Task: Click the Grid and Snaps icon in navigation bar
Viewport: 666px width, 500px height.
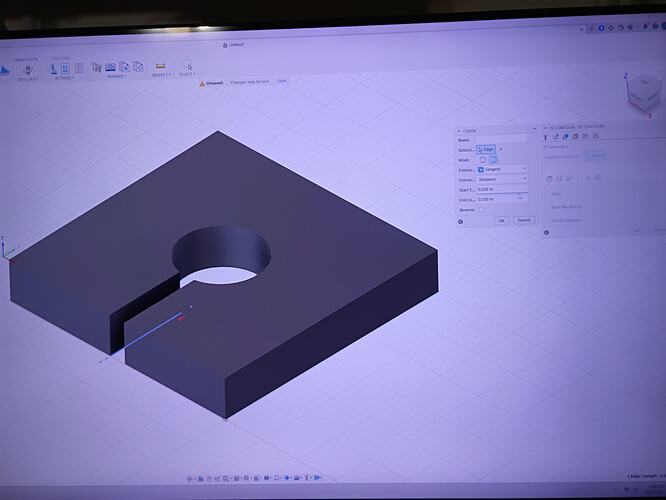Action: pos(247,478)
